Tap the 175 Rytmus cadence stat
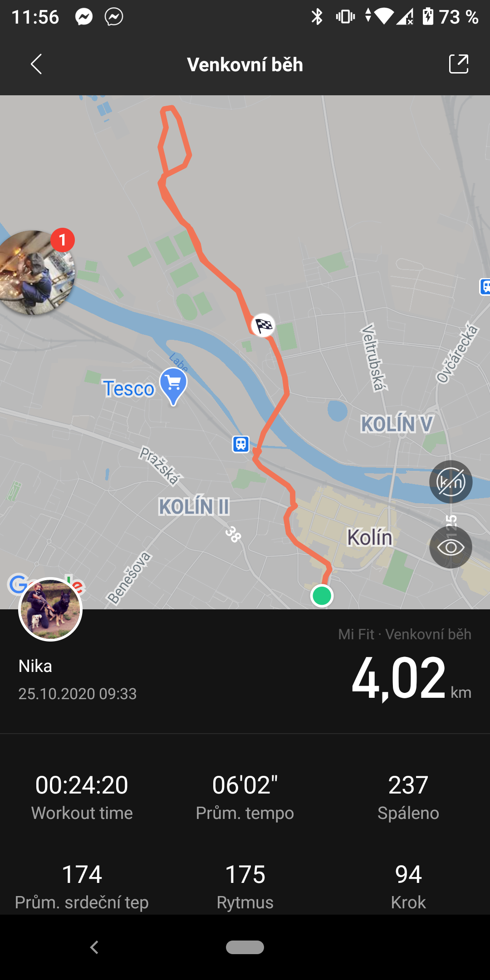This screenshot has width=490, height=980. click(245, 887)
